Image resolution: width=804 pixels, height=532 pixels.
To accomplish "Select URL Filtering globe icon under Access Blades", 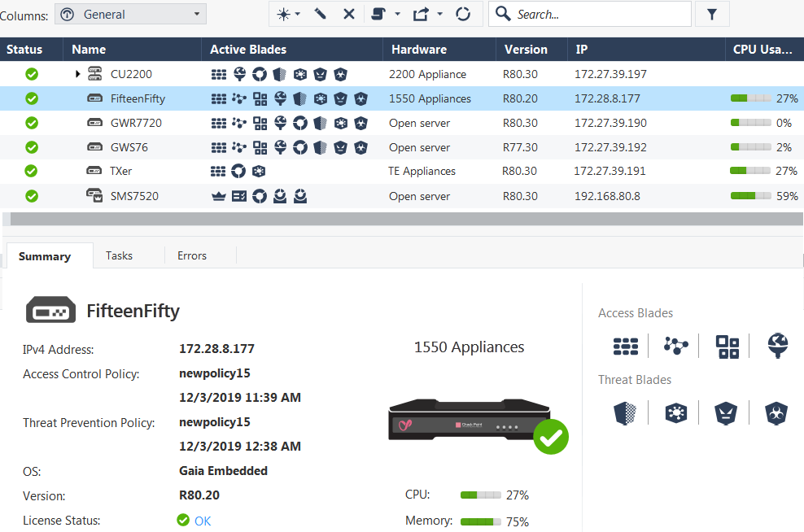I will (x=777, y=346).
